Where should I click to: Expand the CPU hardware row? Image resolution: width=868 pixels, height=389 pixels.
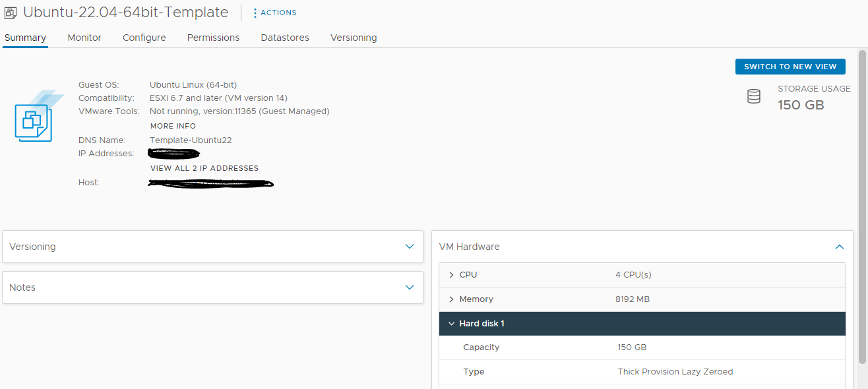[451, 274]
